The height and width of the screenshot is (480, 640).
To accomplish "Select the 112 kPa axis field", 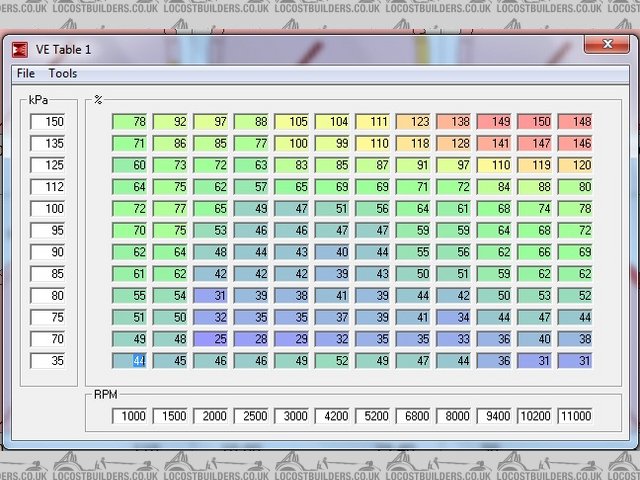I will click(48, 186).
